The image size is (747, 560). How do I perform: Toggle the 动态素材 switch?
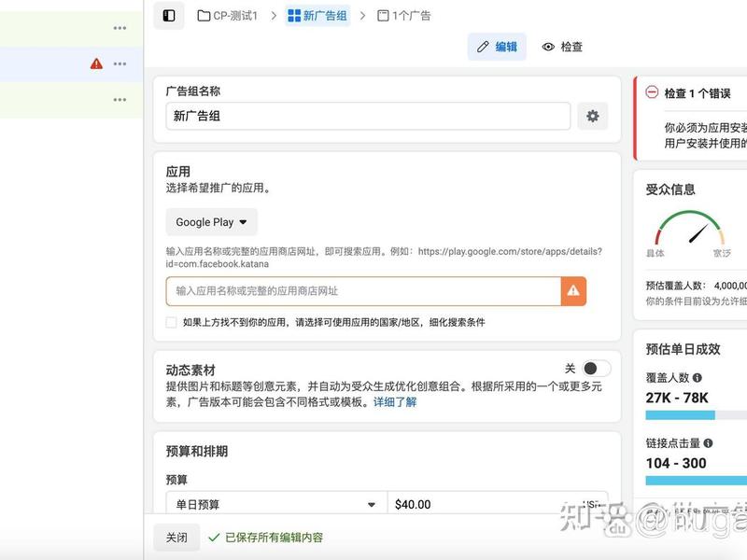point(596,368)
